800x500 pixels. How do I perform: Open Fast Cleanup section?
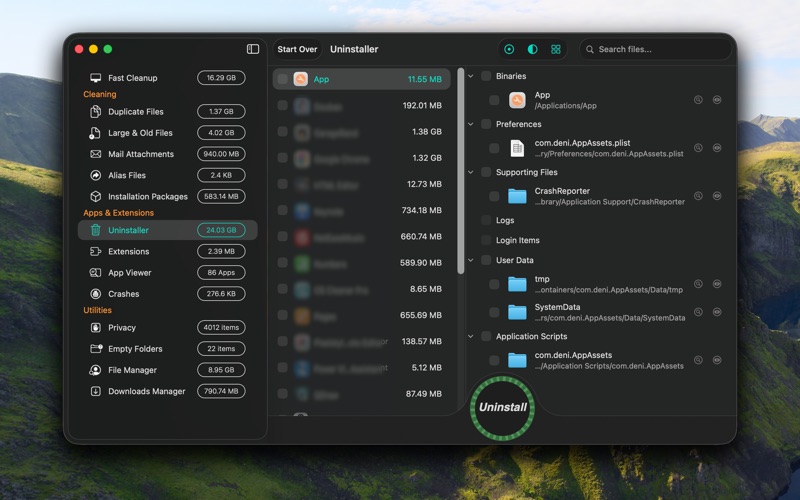point(167,78)
